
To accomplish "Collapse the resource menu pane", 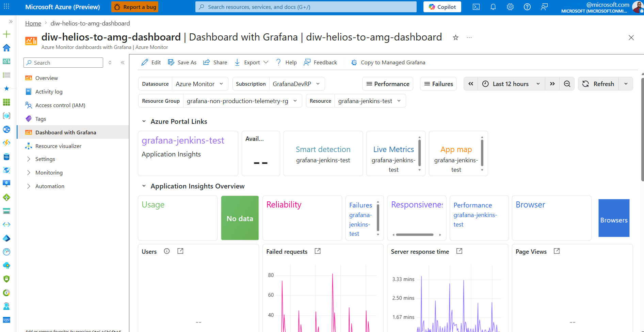I will 123,63.
